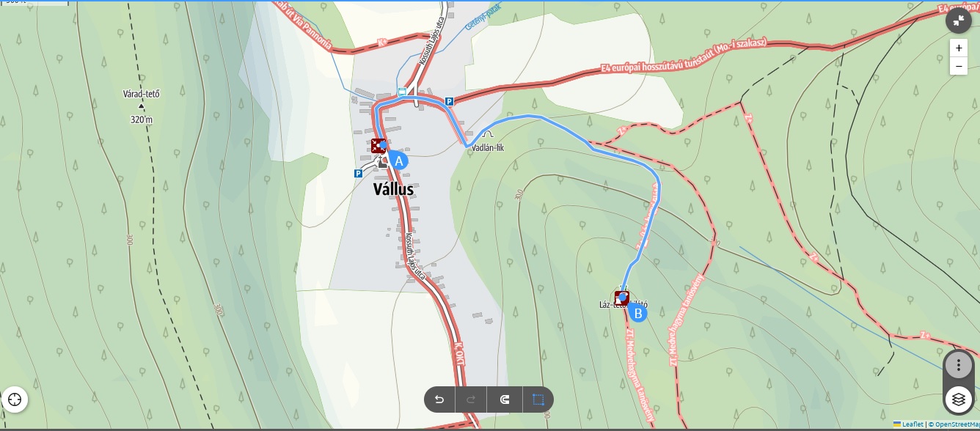Exit fullscreen with the collapse-arrows button
This screenshot has height=431, width=980.
[x=958, y=21]
